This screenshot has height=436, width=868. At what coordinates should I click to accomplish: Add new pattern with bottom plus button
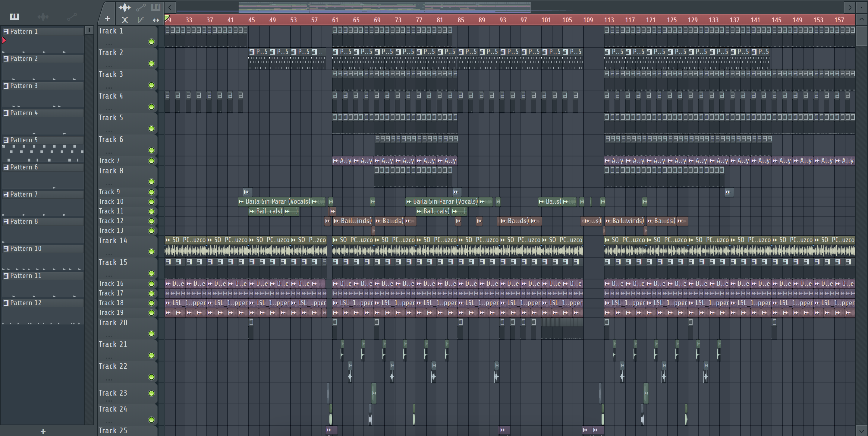click(x=43, y=431)
